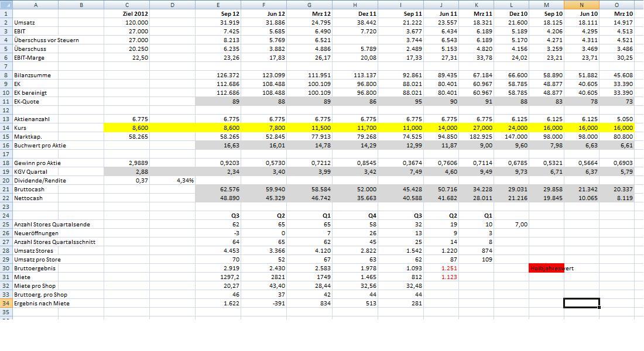Click the Miete value 1297,2
Screen dimensions: 644x351
tap(218, 277)
